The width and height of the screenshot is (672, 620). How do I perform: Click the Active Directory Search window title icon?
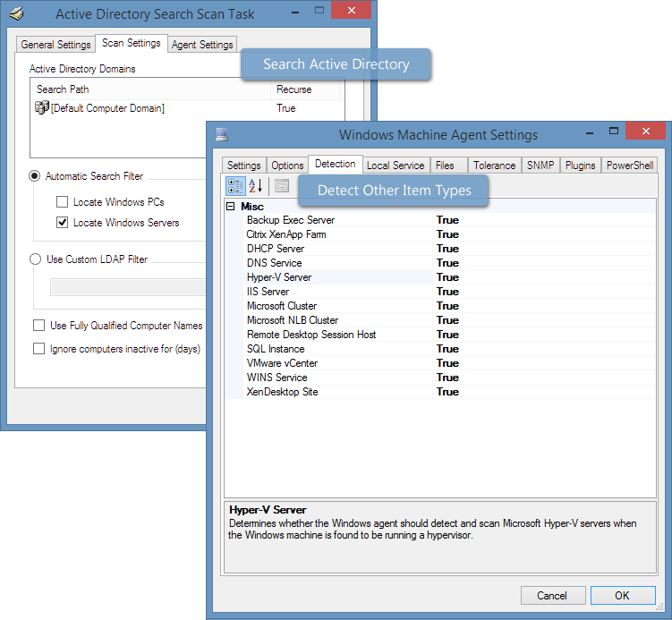16,13
